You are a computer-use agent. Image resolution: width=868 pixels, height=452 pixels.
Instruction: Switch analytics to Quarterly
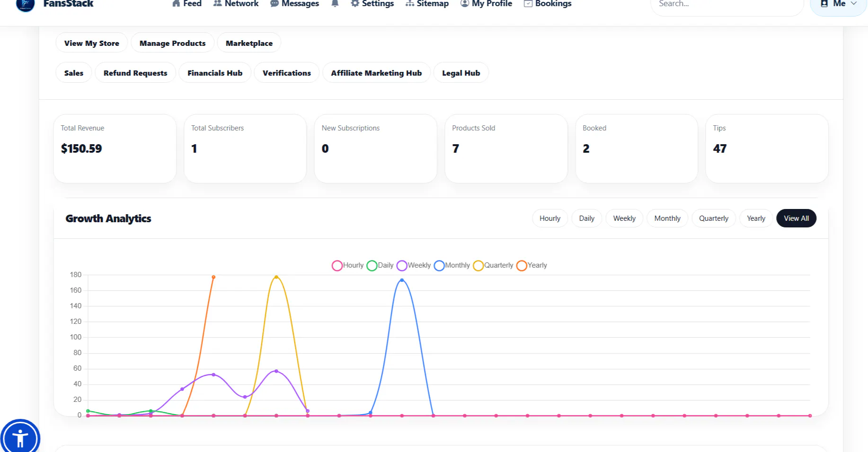point(714,218)
